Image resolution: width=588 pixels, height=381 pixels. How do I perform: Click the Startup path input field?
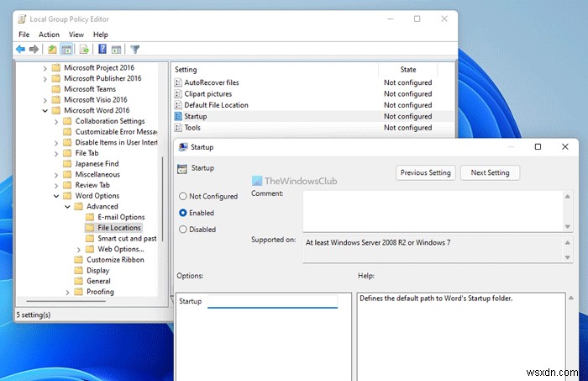272,299
